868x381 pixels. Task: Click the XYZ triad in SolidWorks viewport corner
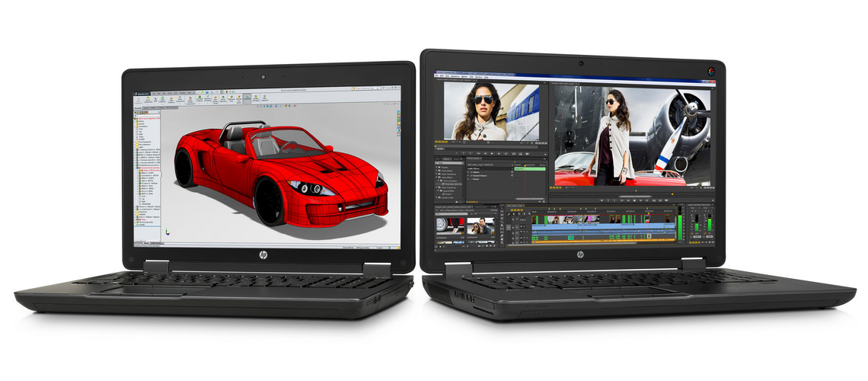pyautogui.click(x=168, y=232)
